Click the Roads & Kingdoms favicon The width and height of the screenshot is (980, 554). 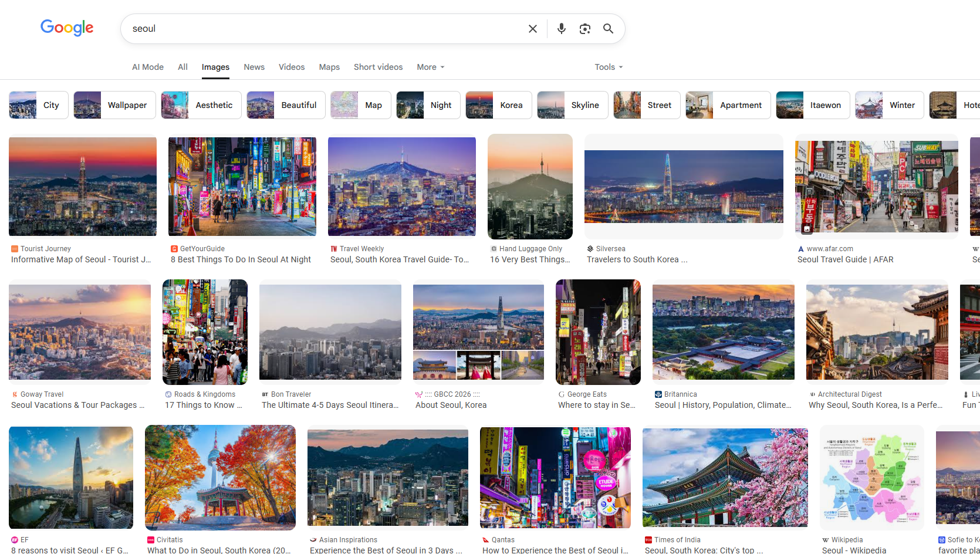coord(168,394)
